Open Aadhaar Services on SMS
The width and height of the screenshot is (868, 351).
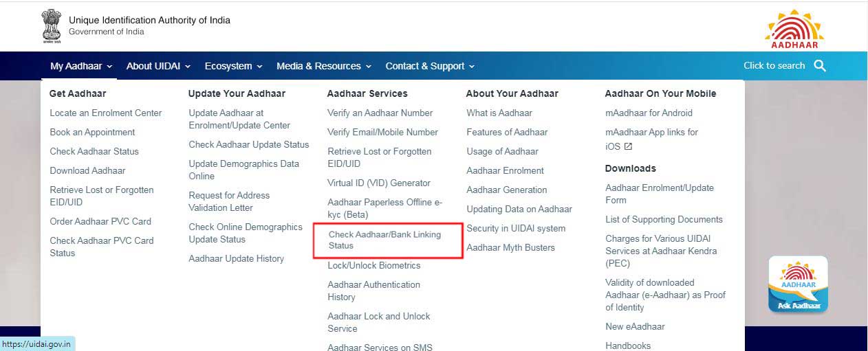[x=380, y=347]
